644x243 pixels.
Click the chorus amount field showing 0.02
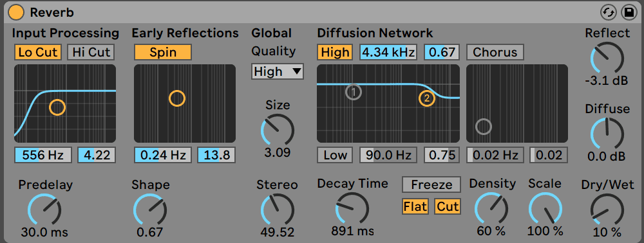(x=549, y=156)
